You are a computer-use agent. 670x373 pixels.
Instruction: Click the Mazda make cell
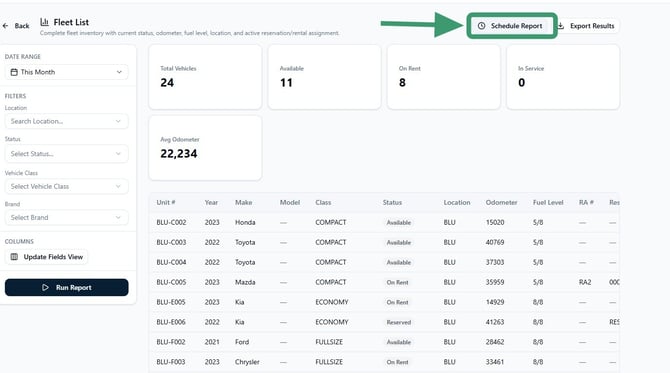(x=245, y=282)
